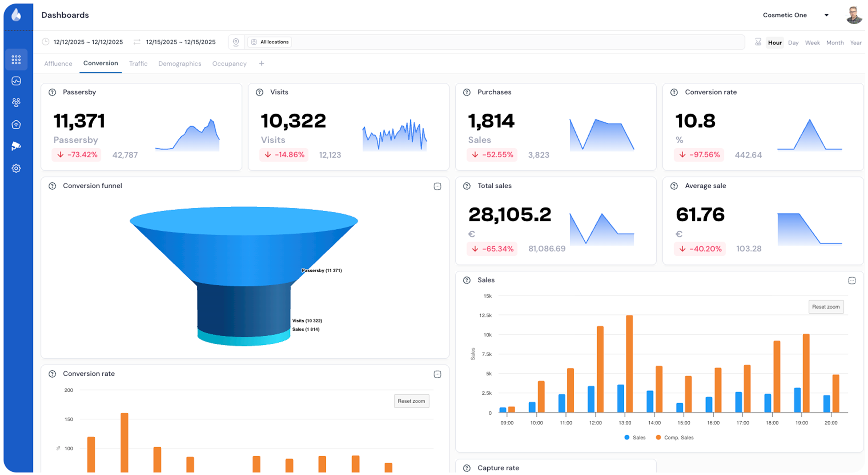Screen dimensions: 868x475
Task: Open the settings gear in sidebar
Action: 16,168
